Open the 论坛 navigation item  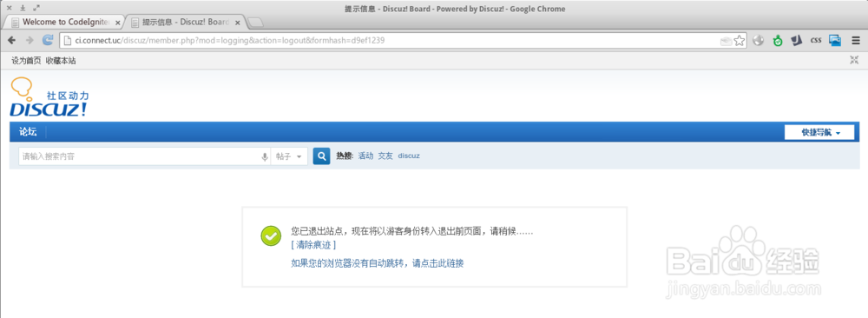pyautogui.click(x=29, y=132)
